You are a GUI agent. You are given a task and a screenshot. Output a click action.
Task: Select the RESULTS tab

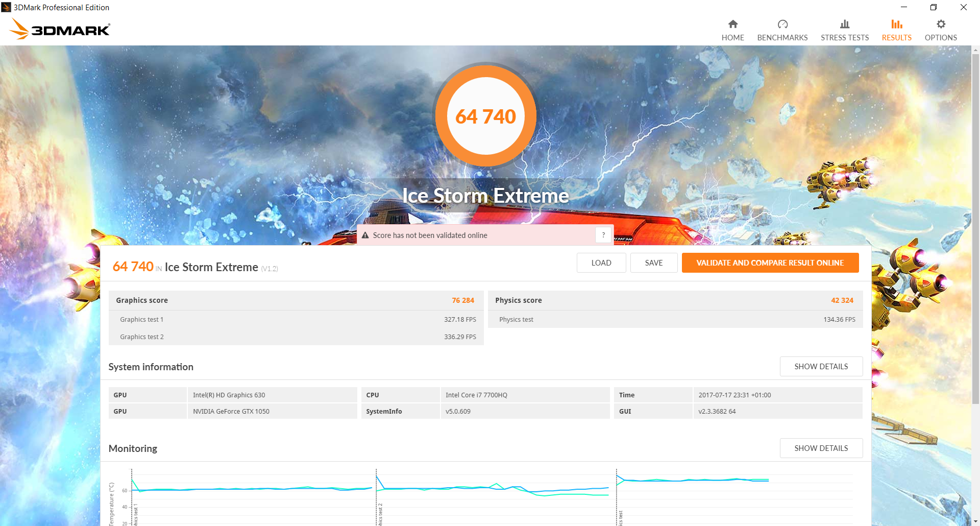[897, 31]
